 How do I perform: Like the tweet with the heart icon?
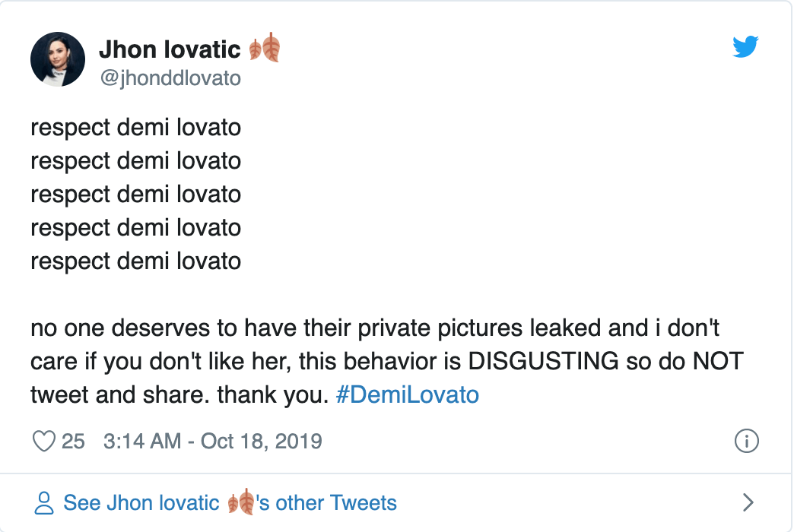[x=45, y=441]
